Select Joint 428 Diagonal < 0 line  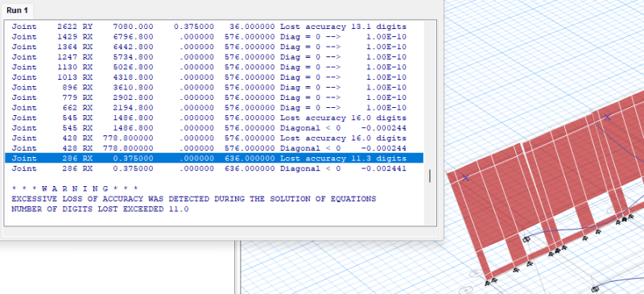pos(209,148)
